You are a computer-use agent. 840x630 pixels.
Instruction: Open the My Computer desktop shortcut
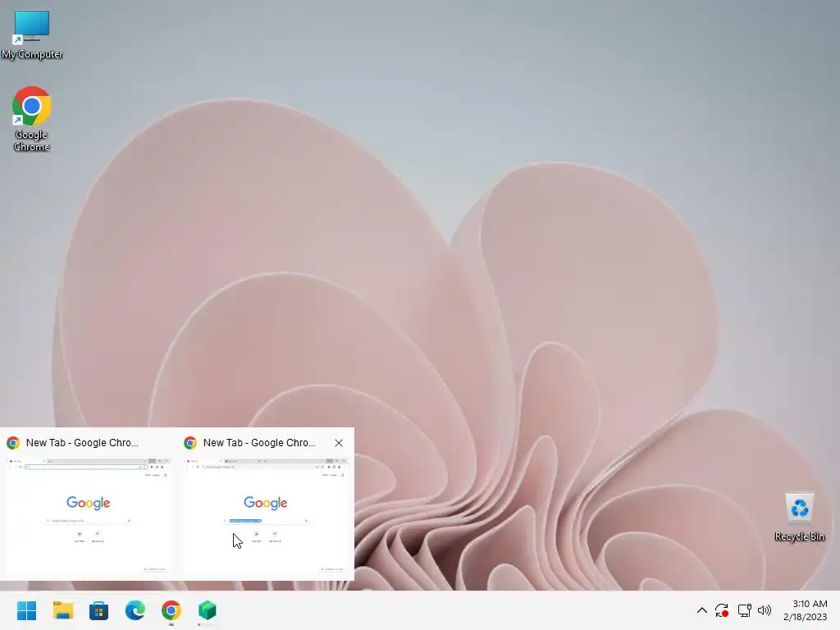[32, 34]
